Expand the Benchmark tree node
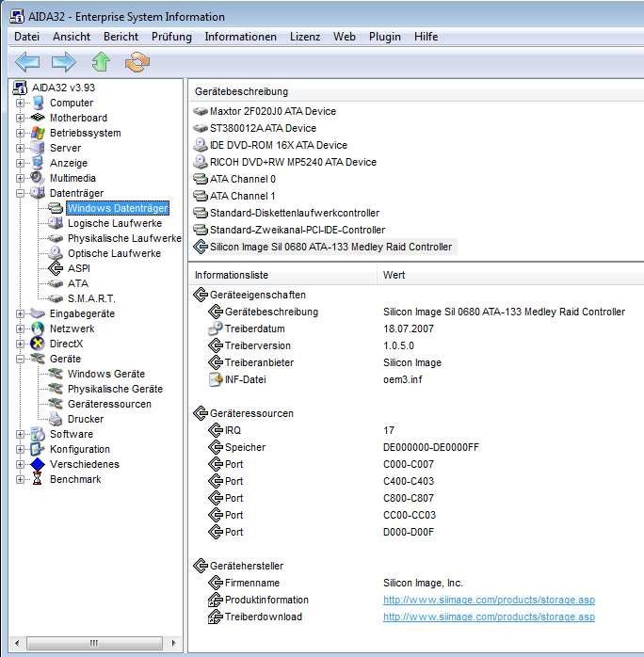This screenshot has height=657, width=644. pyautogui.click(x=20, y=479)
